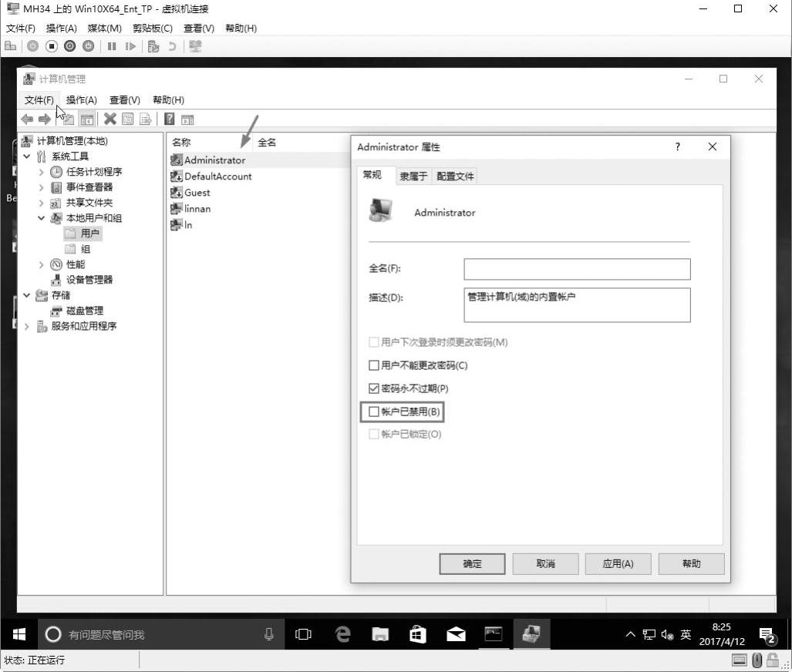The height and width of the screenshot is (672, 792).
Task: Click the VM Save state icon
Action: point(89,46)
